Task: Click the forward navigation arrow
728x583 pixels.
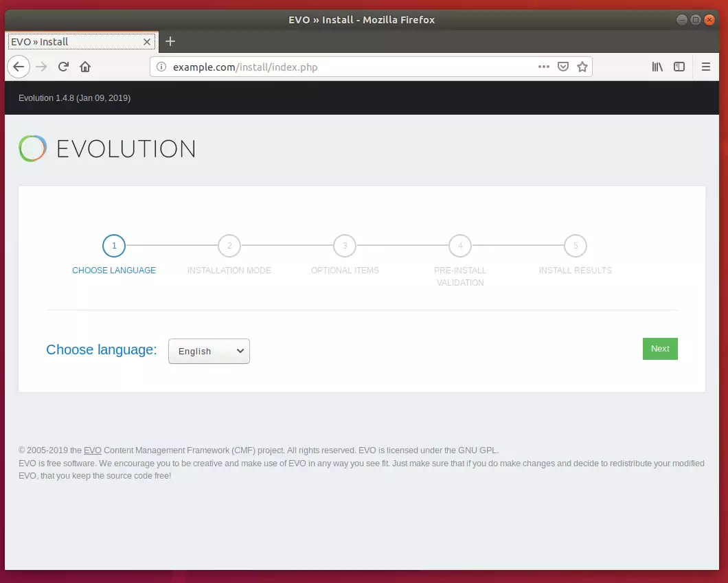Action: click(41, 67)
